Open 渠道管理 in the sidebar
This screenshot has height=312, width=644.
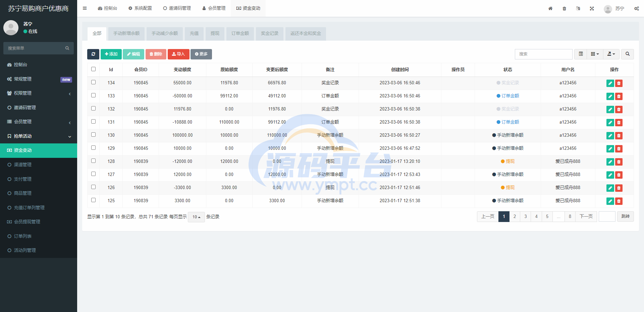(39, 165)
